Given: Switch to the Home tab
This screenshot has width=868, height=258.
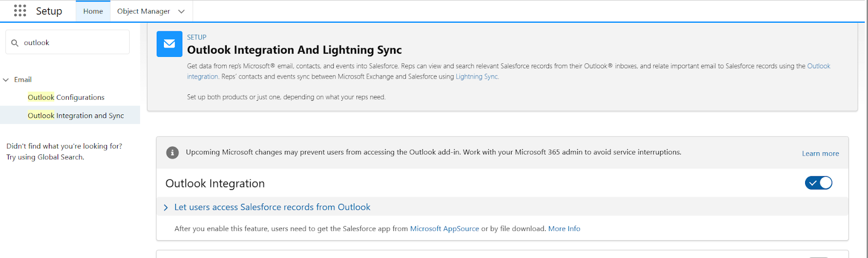Looking at the screenshot, I should (x=93, y=11).
